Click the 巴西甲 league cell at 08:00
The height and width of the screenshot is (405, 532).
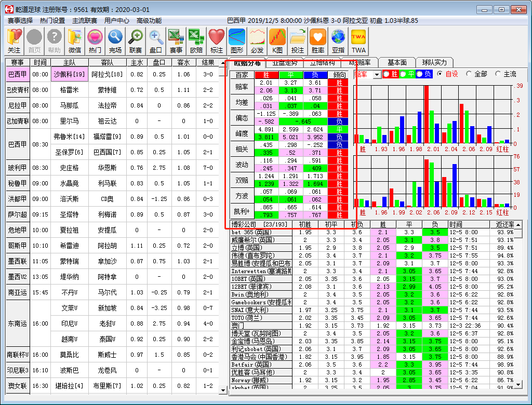click(18, 74)
